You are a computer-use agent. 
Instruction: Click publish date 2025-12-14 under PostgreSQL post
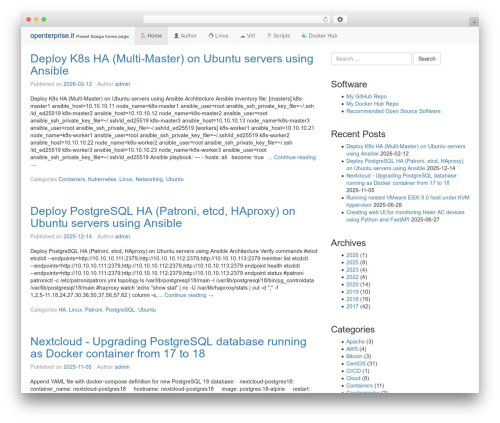point(78,236)
